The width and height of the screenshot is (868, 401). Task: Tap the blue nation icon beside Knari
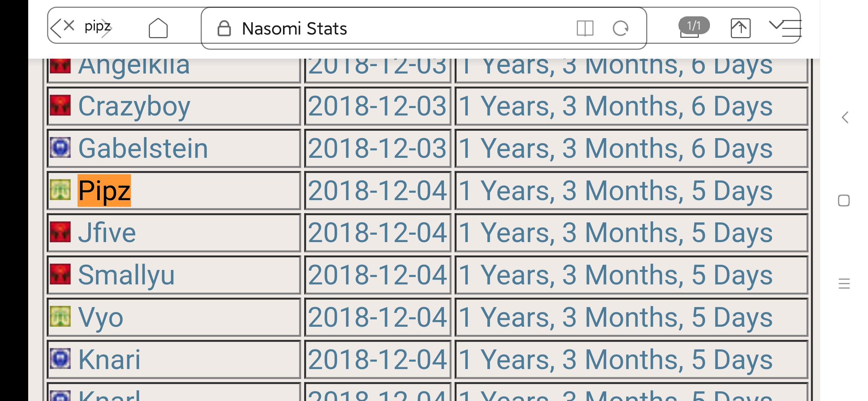(60, 359)
